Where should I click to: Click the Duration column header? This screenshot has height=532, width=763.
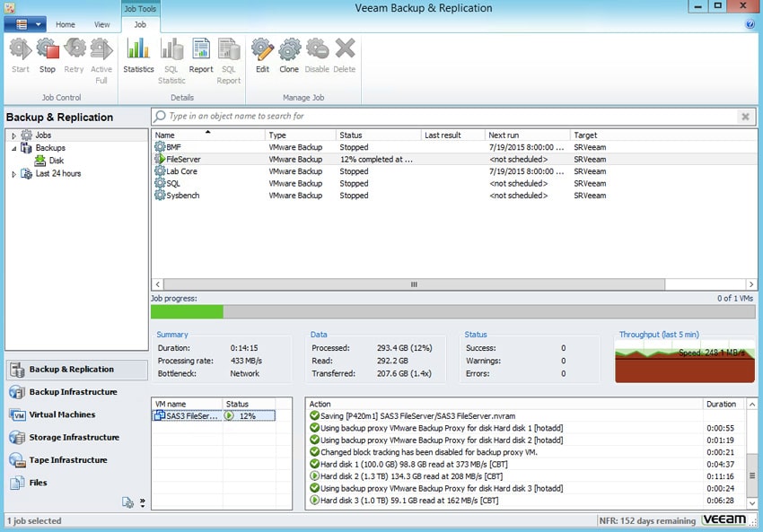point(724,404)
